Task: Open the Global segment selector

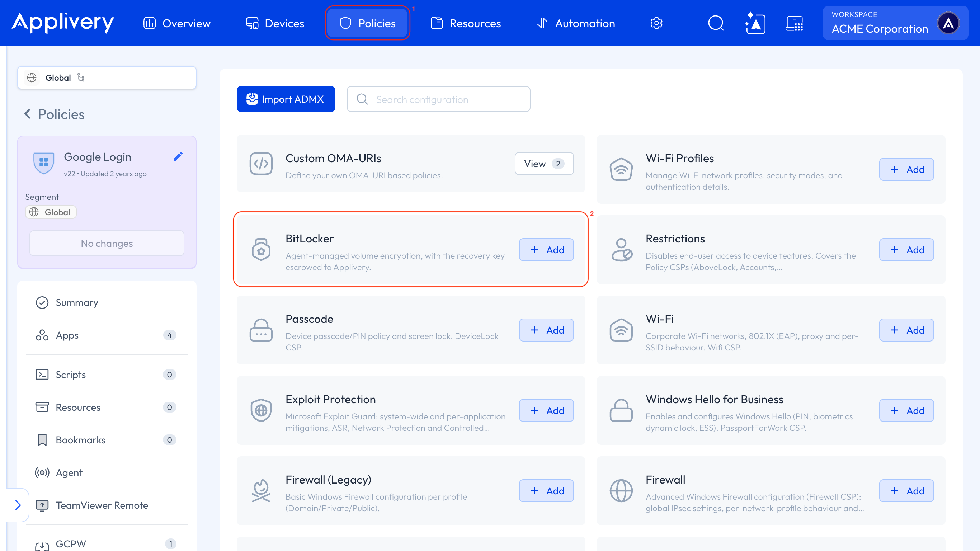Action: (107, 77)
